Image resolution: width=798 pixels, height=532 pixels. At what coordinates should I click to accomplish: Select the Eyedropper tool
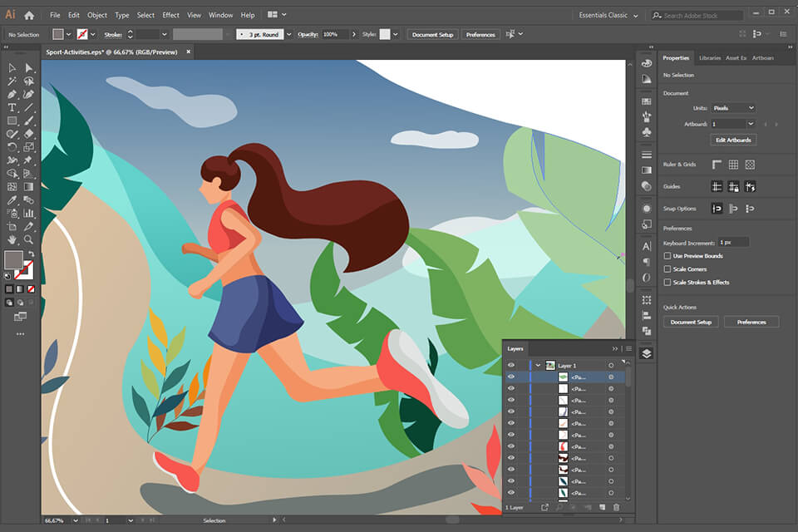pos(12,200)
